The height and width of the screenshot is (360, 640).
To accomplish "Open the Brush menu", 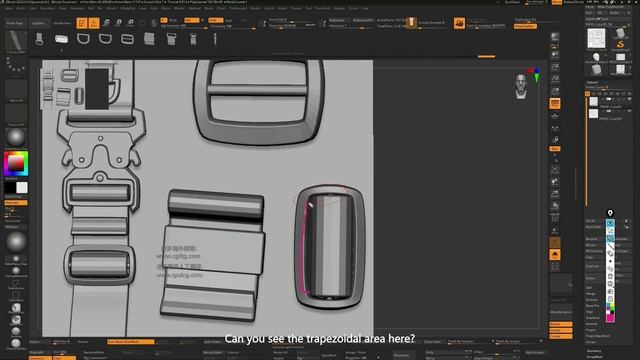I will (20, 8).
